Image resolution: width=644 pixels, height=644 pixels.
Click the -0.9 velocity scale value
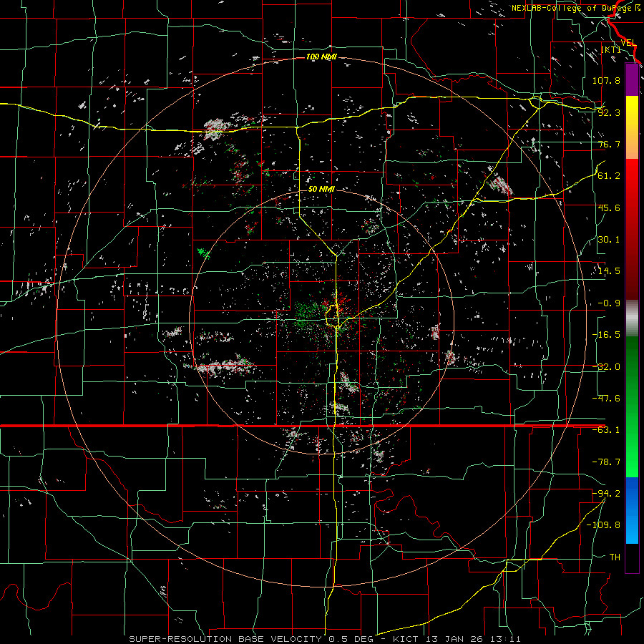(609, 303)
